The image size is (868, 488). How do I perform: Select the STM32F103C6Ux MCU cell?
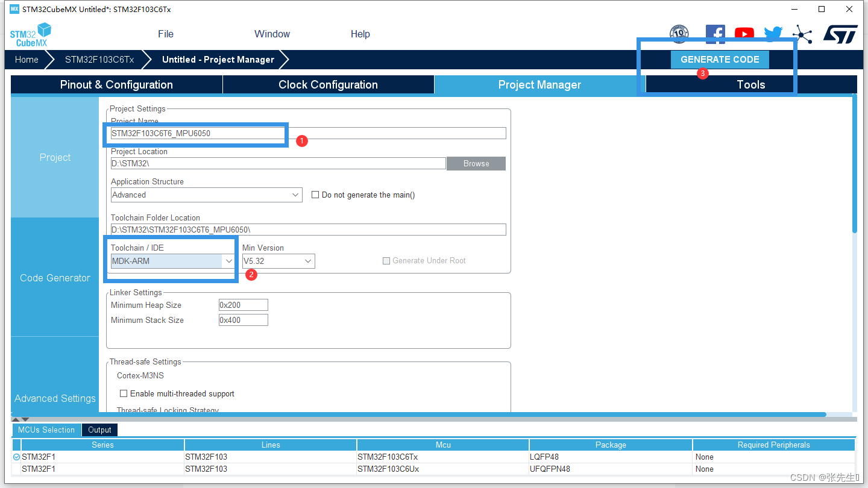(443, 469)
